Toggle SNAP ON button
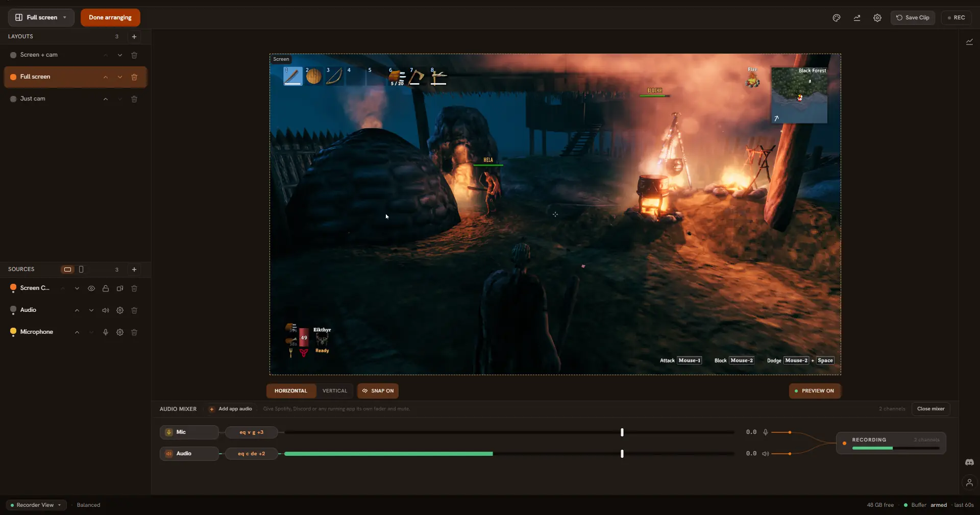Screen dimensions: 980x515 pos(378,391)
